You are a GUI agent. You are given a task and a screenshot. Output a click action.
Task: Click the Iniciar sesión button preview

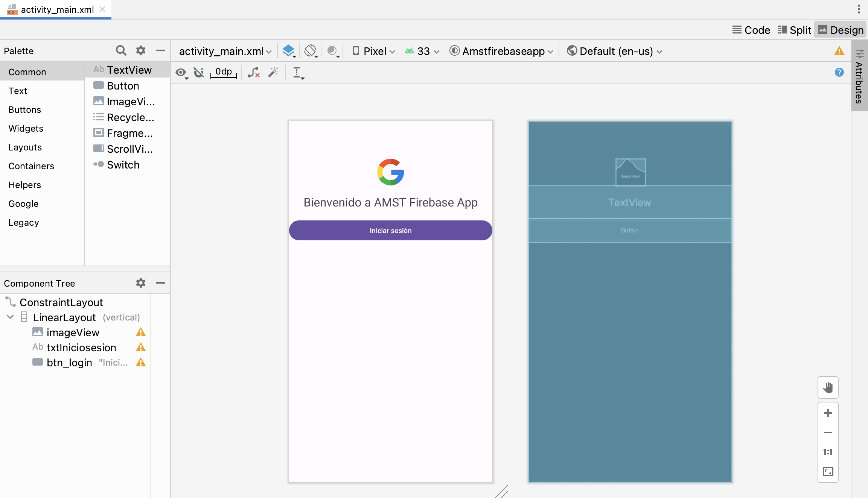tap(390, 230)
